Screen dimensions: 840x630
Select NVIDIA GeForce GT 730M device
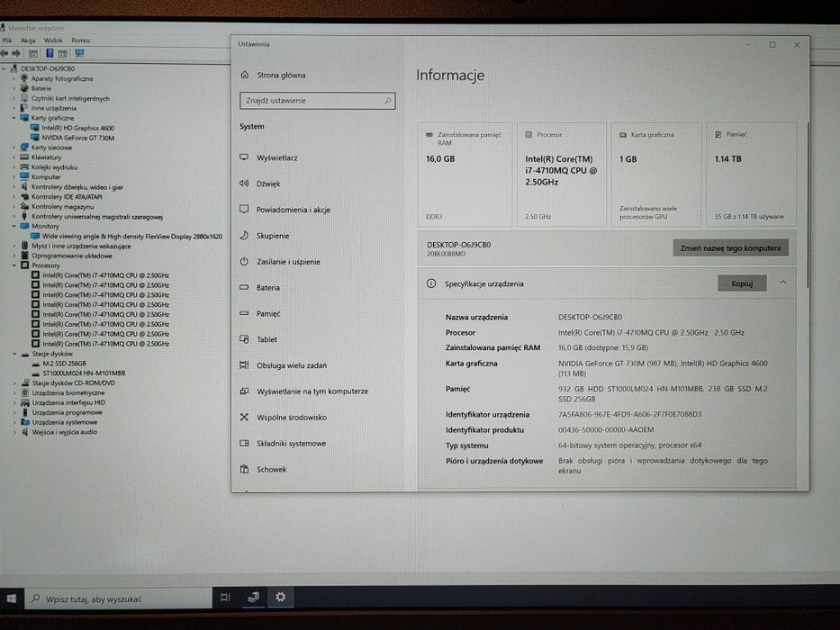(77, 138)
